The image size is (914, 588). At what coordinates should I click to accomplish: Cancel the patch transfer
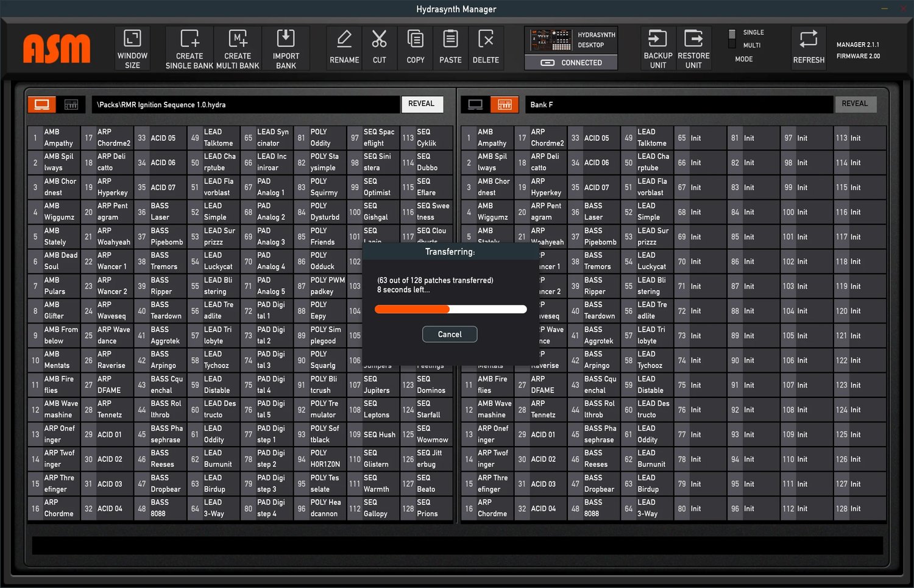coord(450,334)
